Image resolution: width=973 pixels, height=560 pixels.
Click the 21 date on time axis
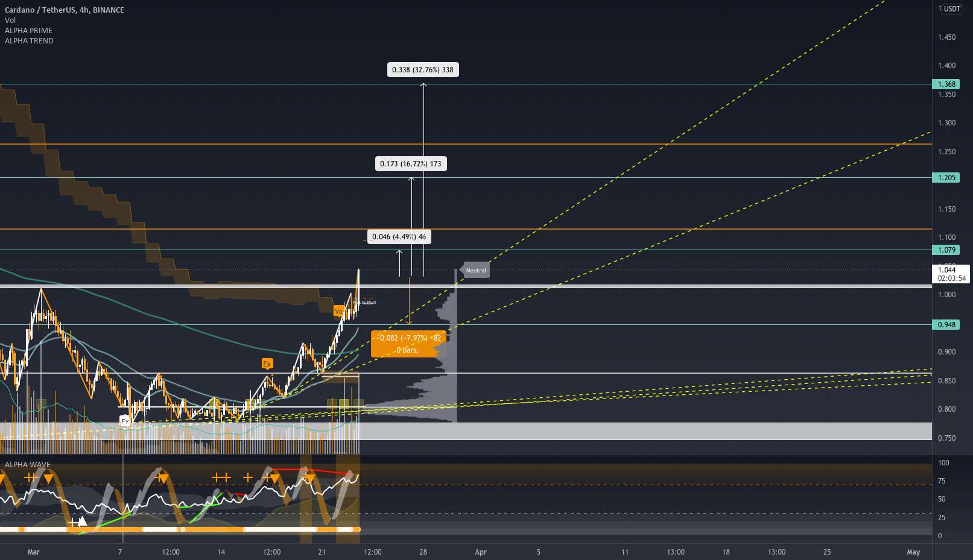(322, 552)
